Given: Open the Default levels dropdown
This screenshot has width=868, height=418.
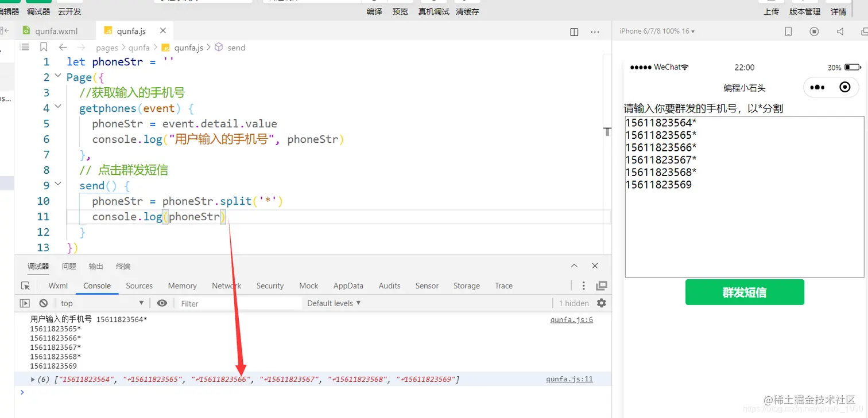Looking at the screenshot, I should click(x=334, y=303).
